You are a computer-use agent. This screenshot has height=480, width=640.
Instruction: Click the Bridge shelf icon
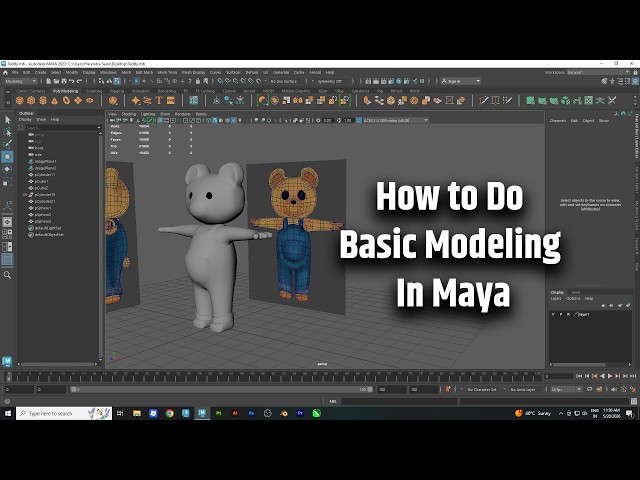(379, 100)
